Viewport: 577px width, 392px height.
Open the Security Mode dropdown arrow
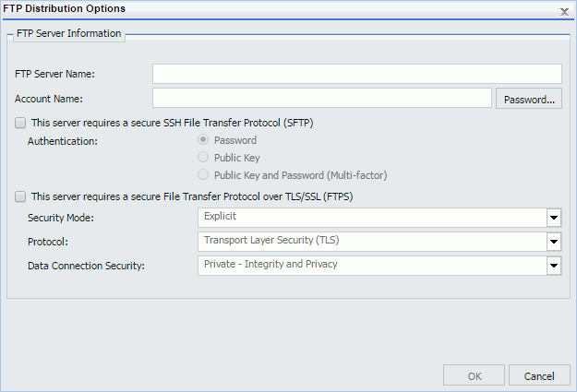coord(553,218)
